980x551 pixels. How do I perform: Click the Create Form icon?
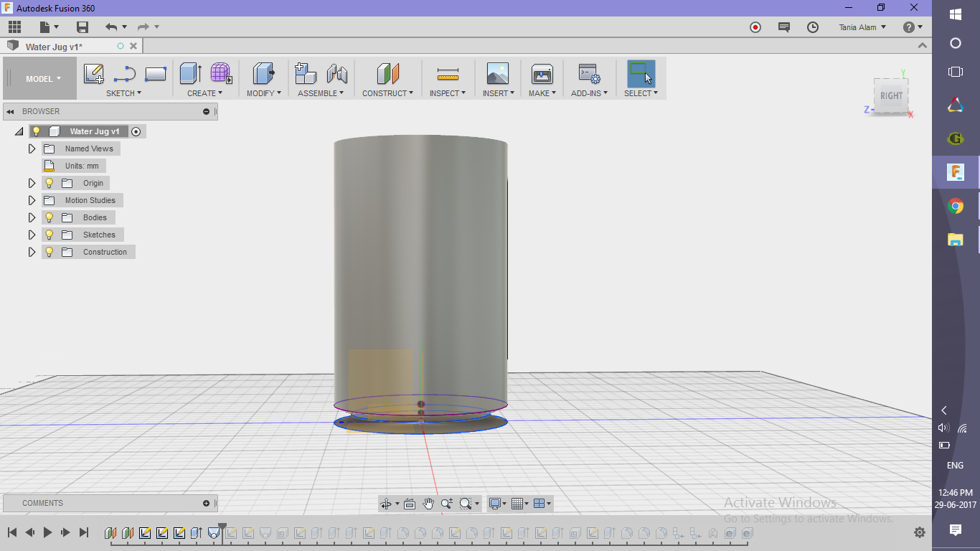coord(221,73)
